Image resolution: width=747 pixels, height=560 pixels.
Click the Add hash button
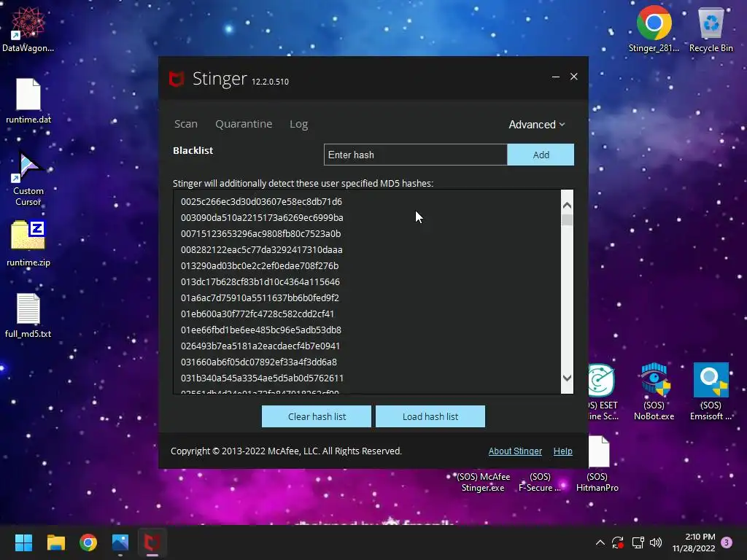(541, 155)
